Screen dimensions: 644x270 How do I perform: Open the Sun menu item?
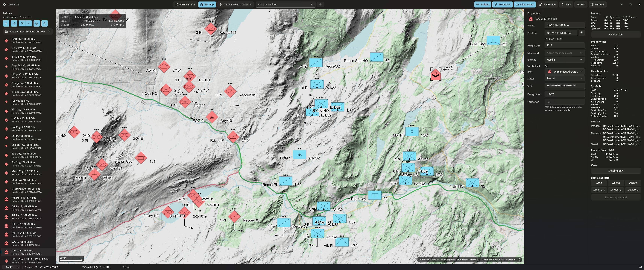(581, 4)
